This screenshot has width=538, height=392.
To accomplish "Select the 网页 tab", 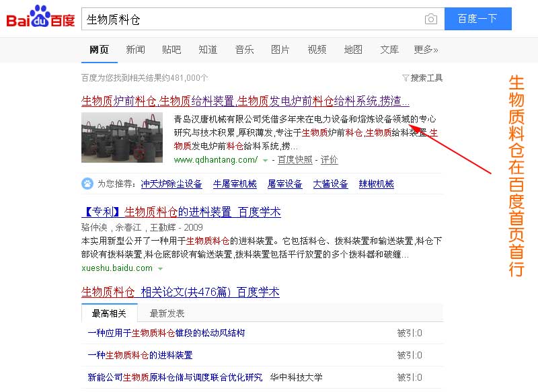I will tap(99, 50).
